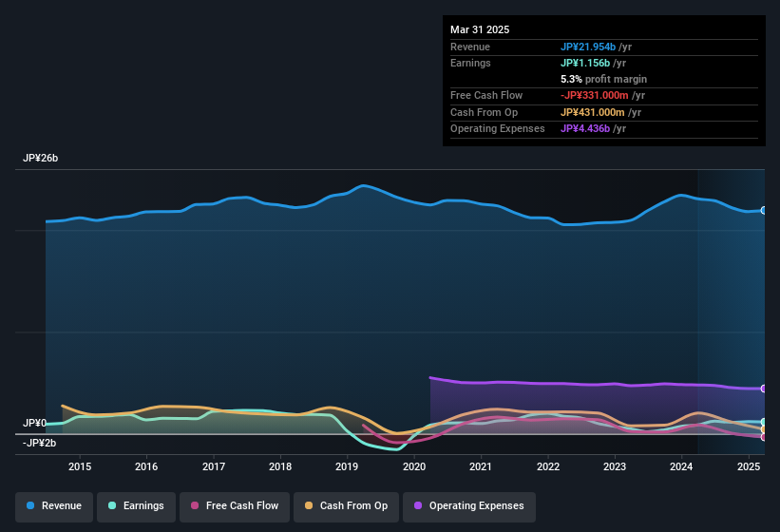The height and width of the screenshot is (532, 780).
Task: Click the -JP¥2b y-axis label
Action: tap(39, 443)
